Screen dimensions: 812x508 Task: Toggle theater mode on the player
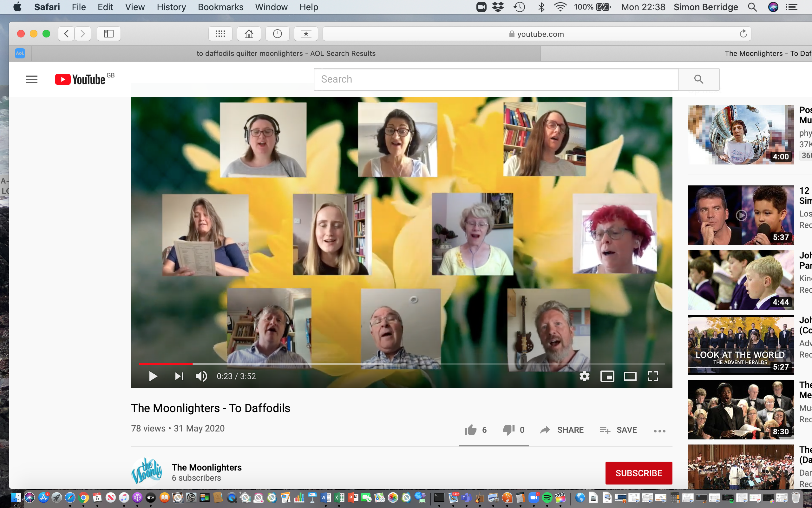630,376
